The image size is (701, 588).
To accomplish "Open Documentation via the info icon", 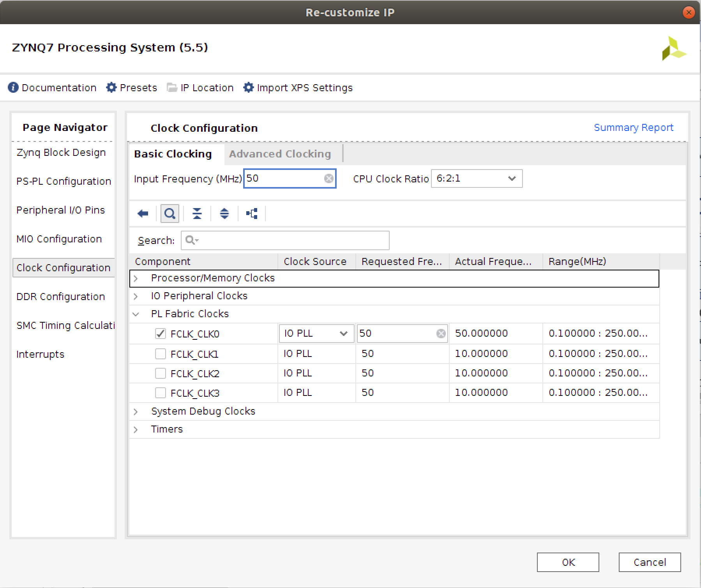I will coord(13,88).
